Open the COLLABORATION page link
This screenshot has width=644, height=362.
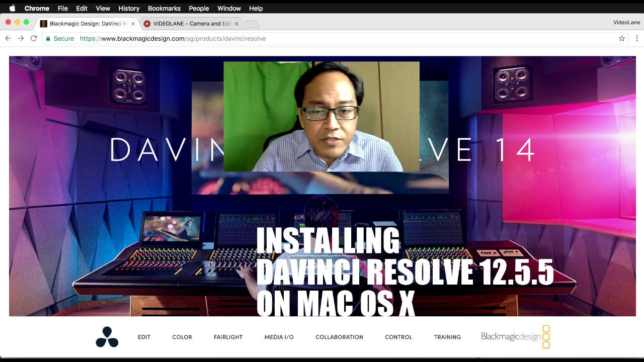[339, 337]
